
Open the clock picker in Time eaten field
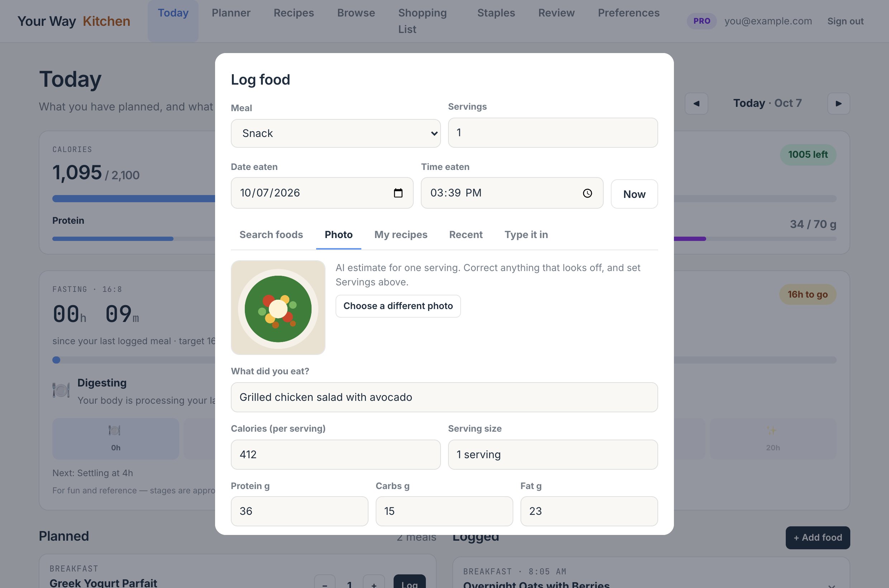(587, 193)
